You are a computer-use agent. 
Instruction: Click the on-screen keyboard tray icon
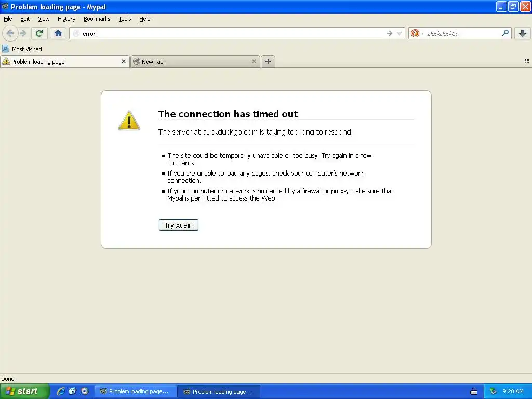[474, 392]
